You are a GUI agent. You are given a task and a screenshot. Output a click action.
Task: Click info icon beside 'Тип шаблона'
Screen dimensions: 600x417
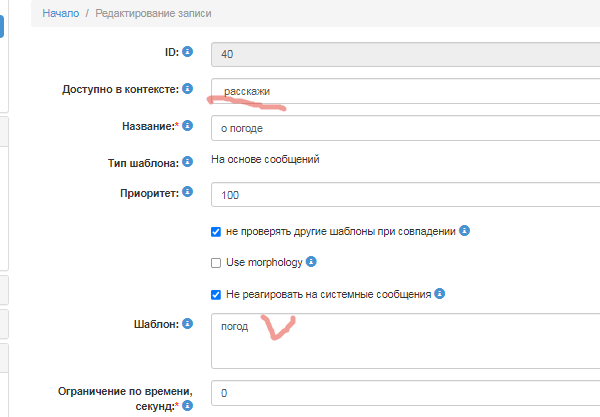click(188, 160)
